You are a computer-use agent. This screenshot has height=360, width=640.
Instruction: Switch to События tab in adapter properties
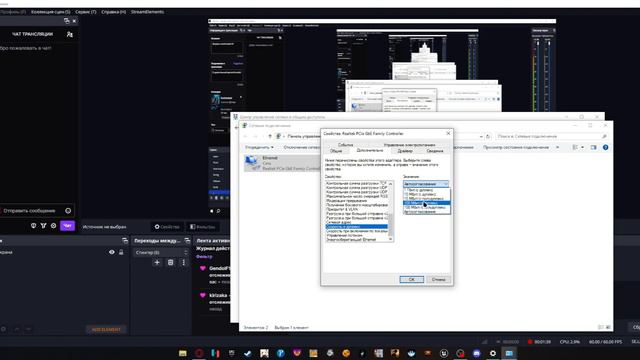click(345, 145)
